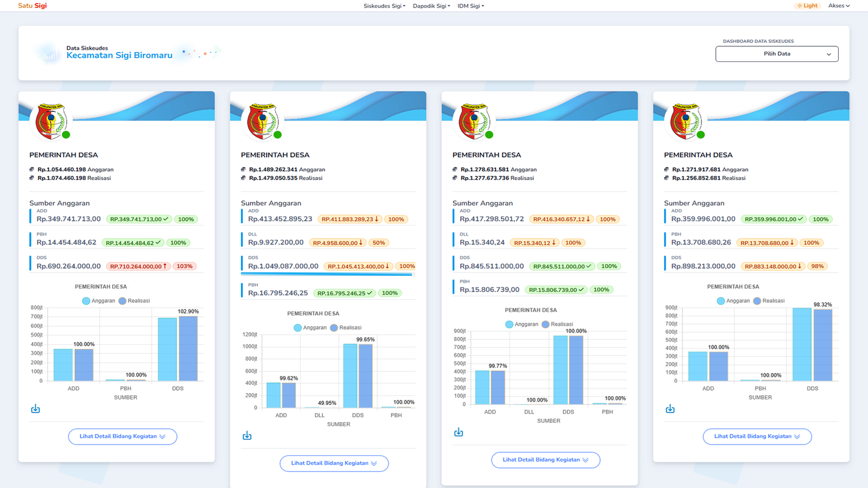Open the Dapodik Sigi menu

431,6
